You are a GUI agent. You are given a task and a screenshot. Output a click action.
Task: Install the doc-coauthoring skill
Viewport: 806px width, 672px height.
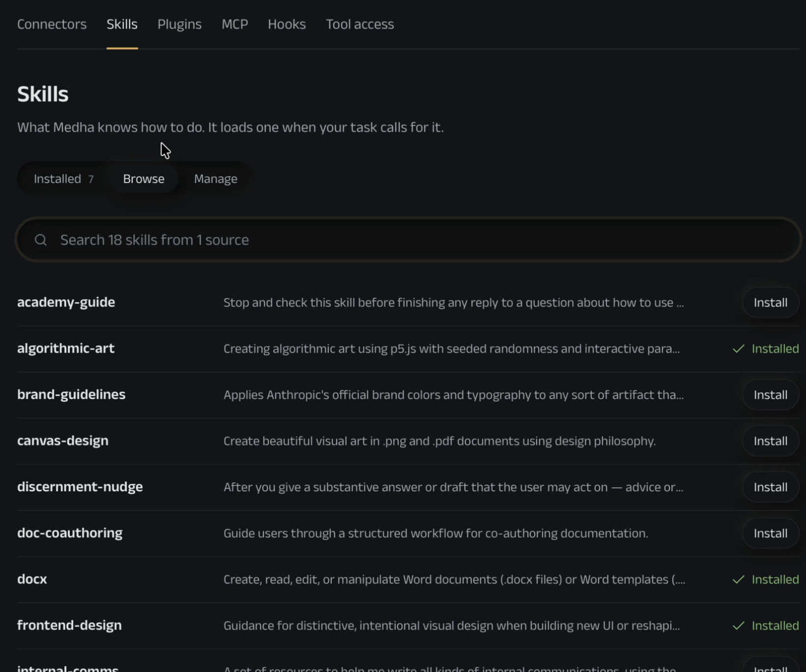[770, 533]
